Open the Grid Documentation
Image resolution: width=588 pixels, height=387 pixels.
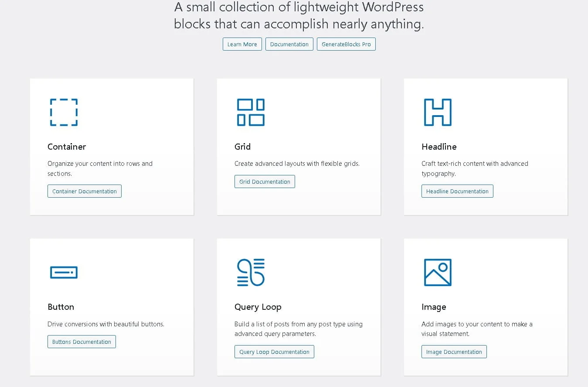pos(265,181)
